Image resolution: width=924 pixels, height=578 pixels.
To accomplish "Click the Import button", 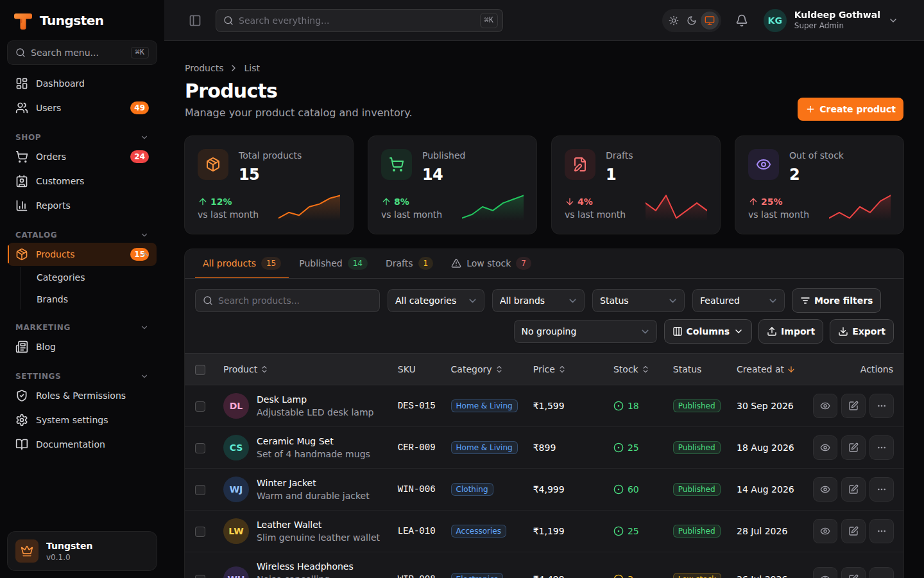I will pyautogui.click(x=791, y=331).
